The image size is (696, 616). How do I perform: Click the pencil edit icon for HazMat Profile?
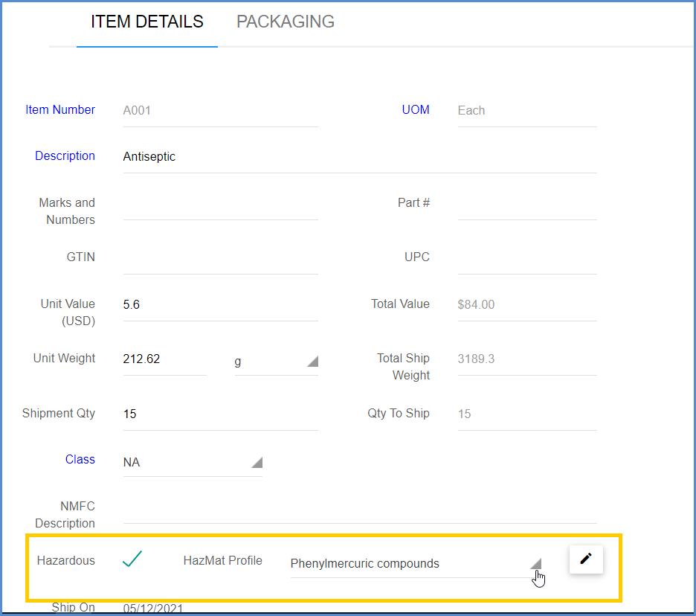586,559
